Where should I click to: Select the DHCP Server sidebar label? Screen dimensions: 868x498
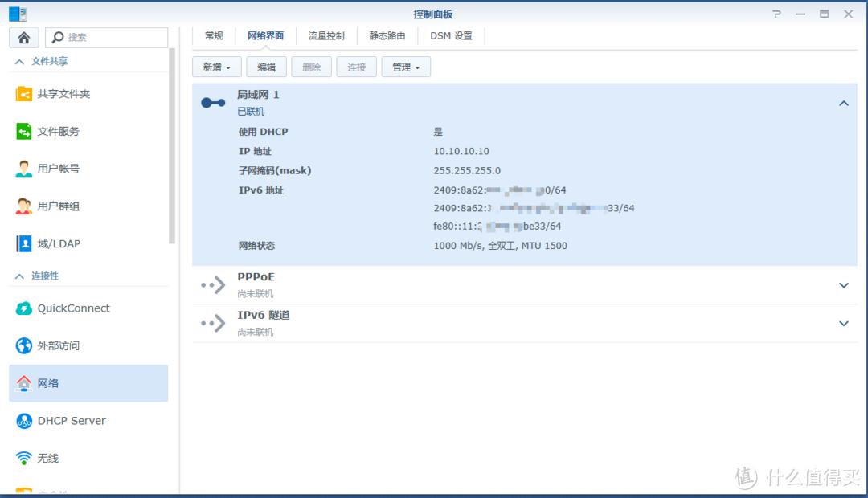(72, 421)
